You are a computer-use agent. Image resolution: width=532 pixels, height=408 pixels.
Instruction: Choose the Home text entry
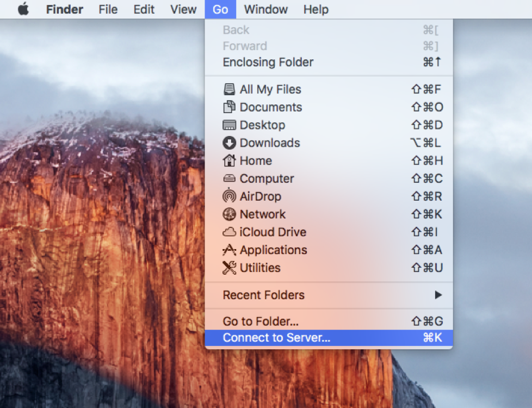[x=256, y=160]
